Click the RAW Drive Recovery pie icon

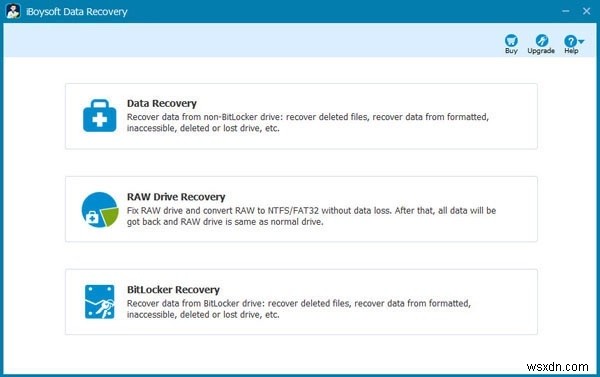[x=100, y=209]
